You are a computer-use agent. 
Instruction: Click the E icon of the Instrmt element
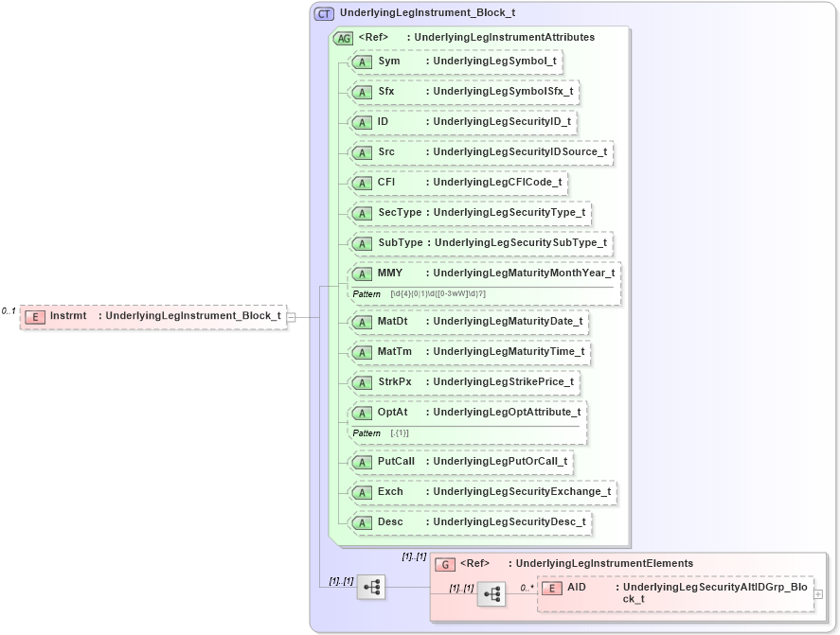tap(36, 315)
